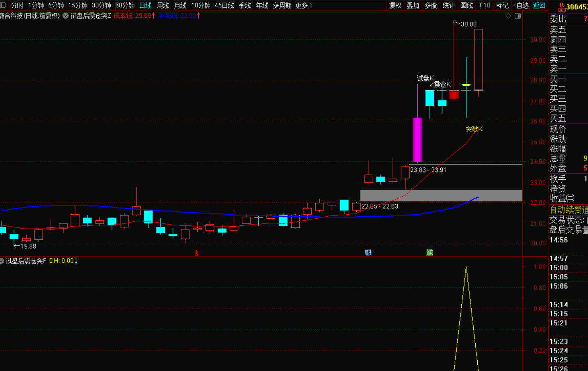Expand 更多 periods list
The image size is (588, 371).
click(x=304, y=5)
